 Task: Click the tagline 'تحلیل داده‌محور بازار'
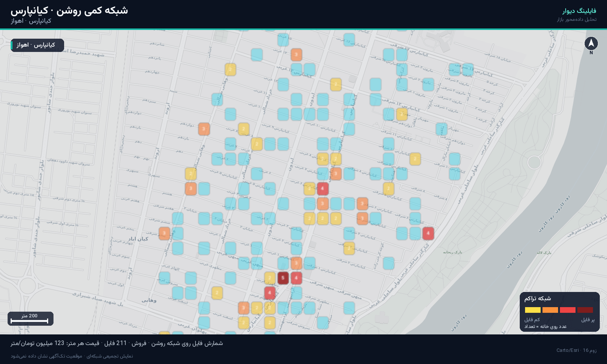(577, 19)
